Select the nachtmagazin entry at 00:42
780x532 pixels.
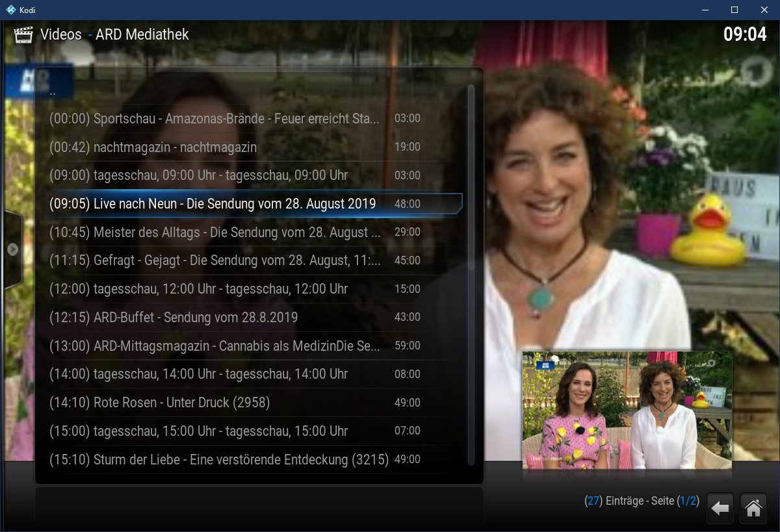(249, 147)
